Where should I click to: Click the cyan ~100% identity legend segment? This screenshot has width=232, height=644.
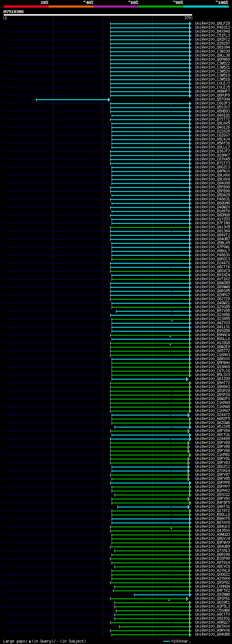(206, 6)
